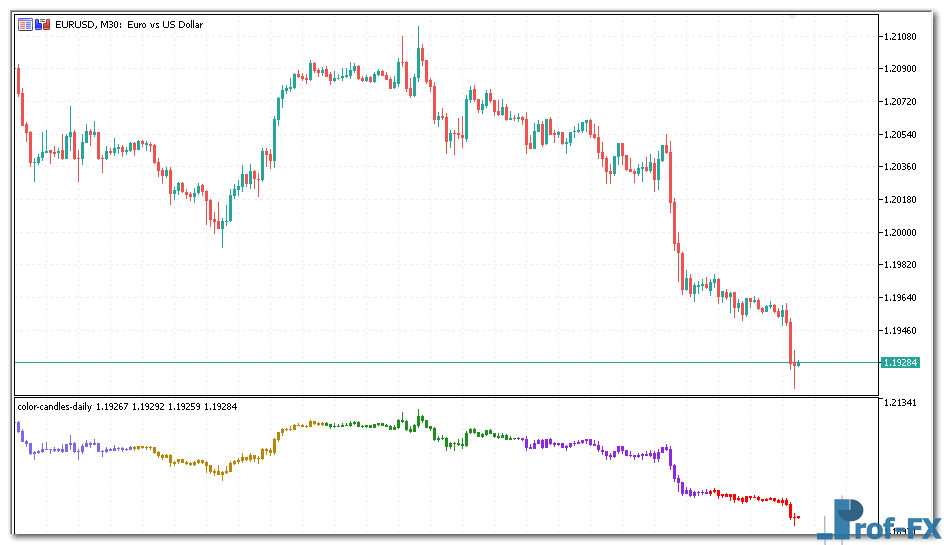Screen dimensions: 944x545
Task: Click the 1.20540 price scale label
Action: [x=901, y=134]
